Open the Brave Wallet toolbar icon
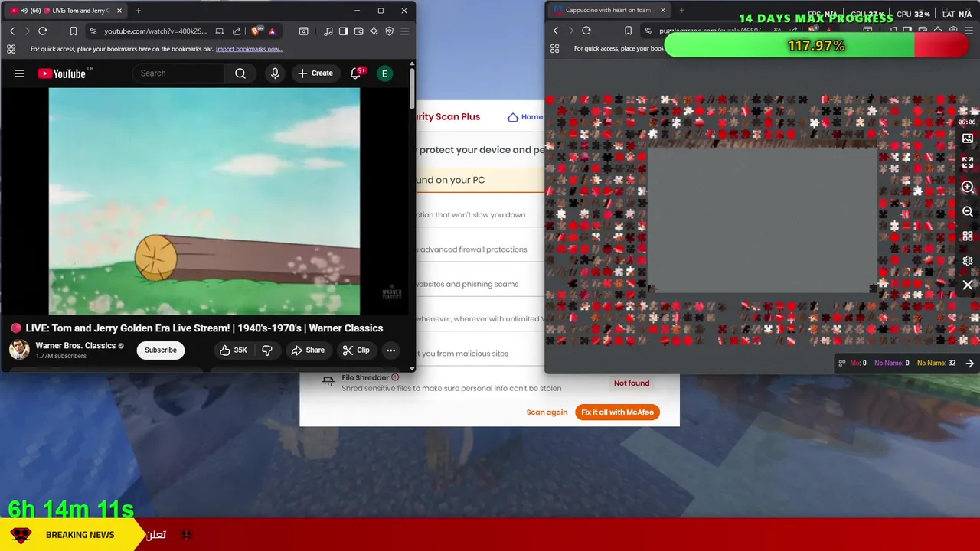980x551 pixels. point(359,31)
